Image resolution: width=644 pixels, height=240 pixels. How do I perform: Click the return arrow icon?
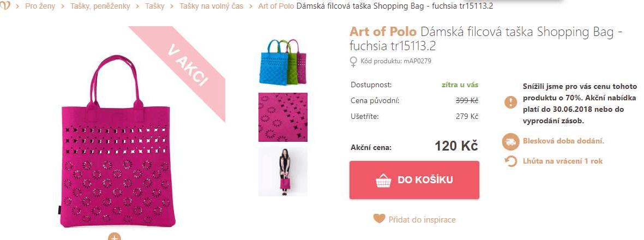pos(510,161)
